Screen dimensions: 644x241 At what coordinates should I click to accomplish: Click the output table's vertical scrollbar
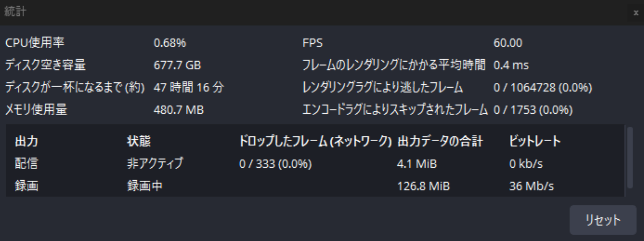tap(630, 157)
